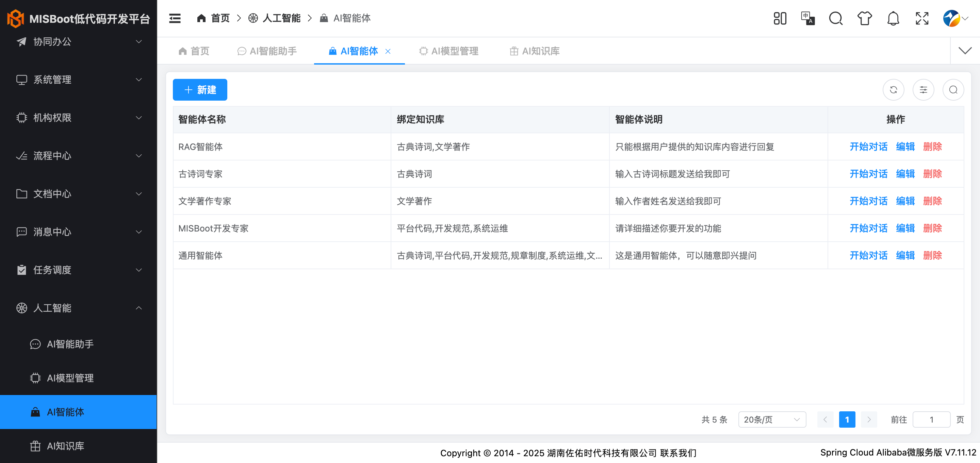Select page 1 in pagination

pos(847,419)
